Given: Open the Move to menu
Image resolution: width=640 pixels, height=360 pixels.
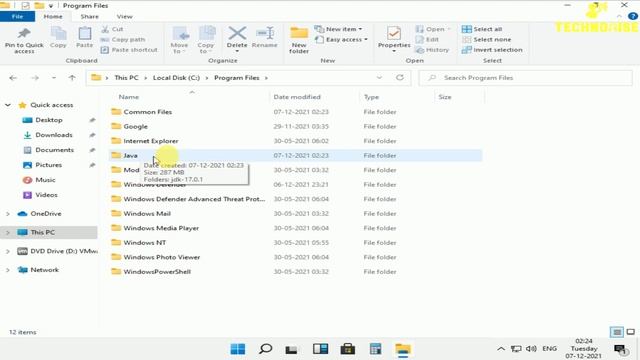Looking at the screenshot, I should click(x=179, y=40).
